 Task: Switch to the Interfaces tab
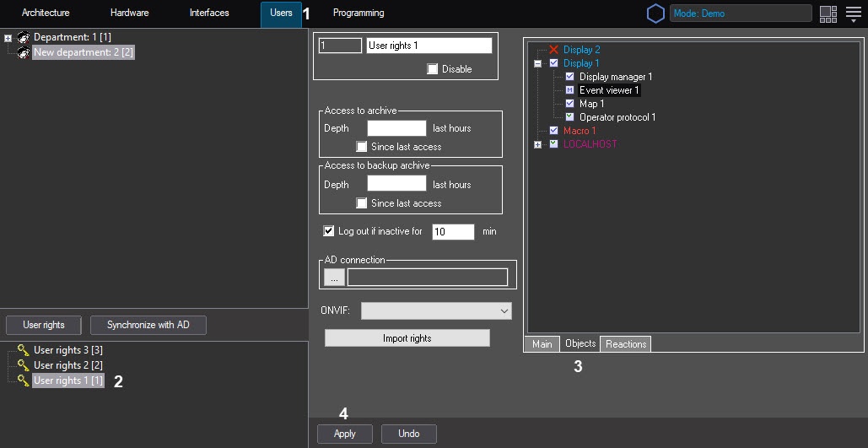209,13
